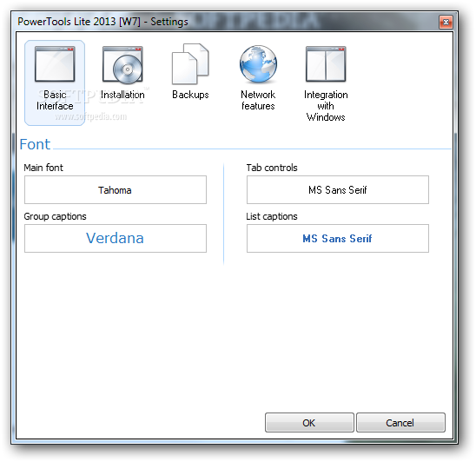Open the Basic Interface settings category

point(55,82)
